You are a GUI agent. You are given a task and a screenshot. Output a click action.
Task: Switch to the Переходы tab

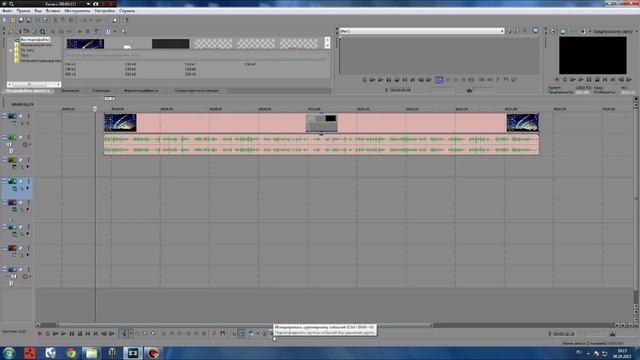point(101,91)
